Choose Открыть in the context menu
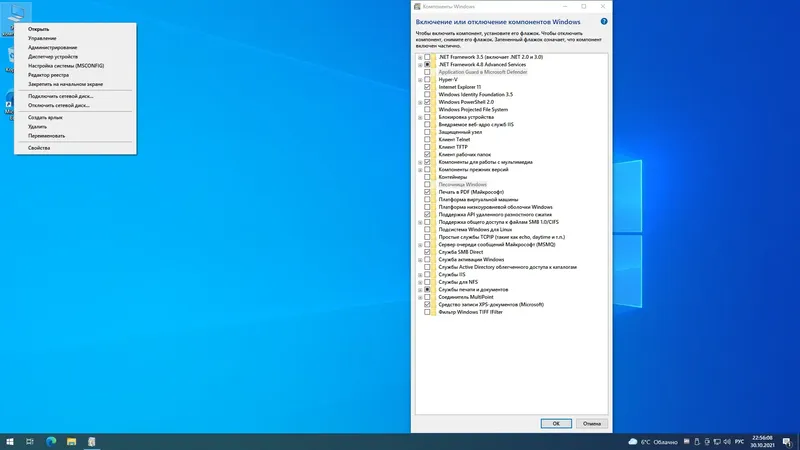800x450 pixels. pyautogui.click(x=75, y=29)
